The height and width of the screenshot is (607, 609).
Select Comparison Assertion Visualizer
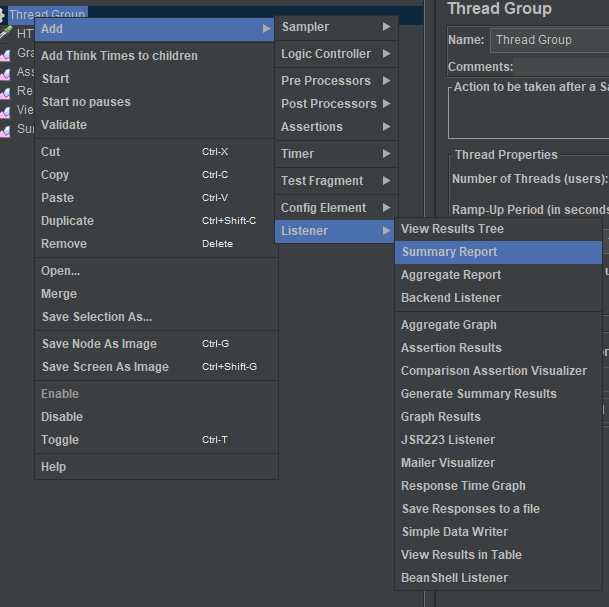[498, 371]
